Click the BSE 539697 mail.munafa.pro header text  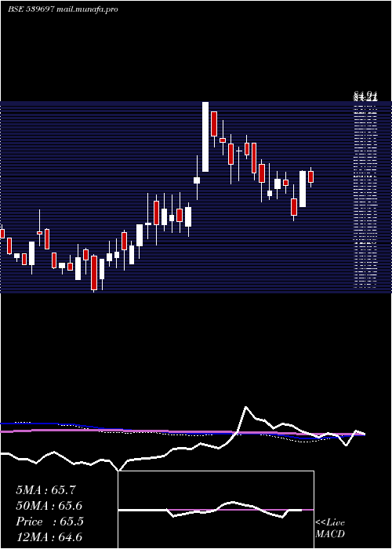(x=63, y=9)
